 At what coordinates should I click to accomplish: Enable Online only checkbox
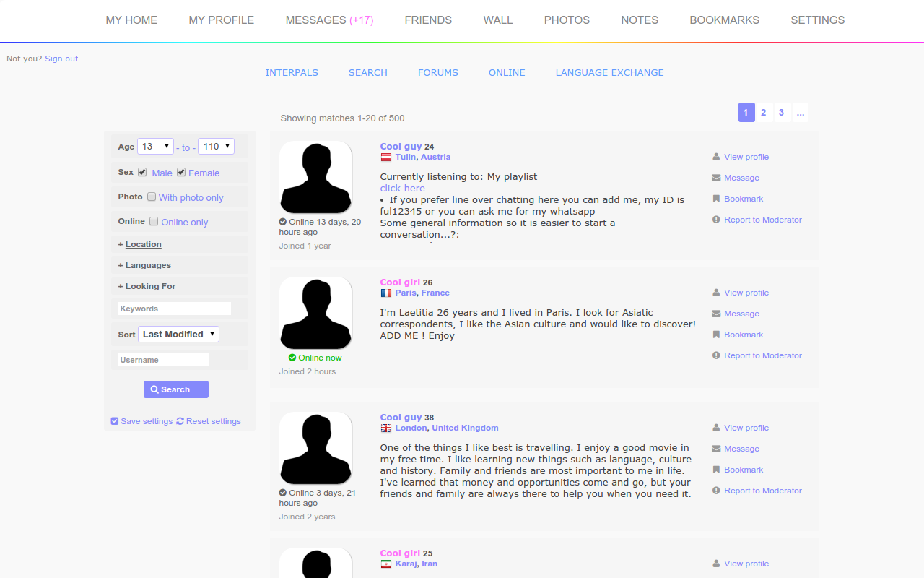pos(154,222)
